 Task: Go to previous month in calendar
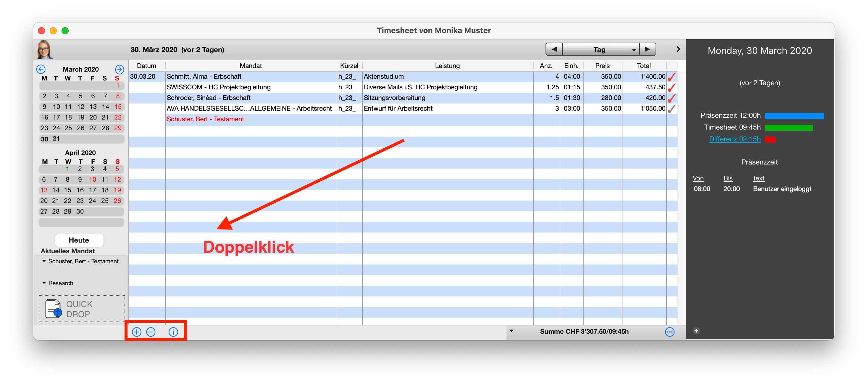click(41, 69)
